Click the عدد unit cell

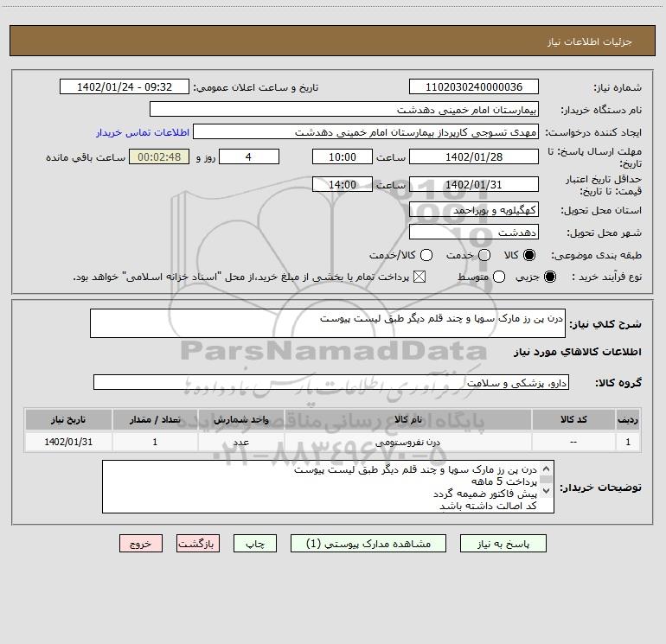pos(240,442)
